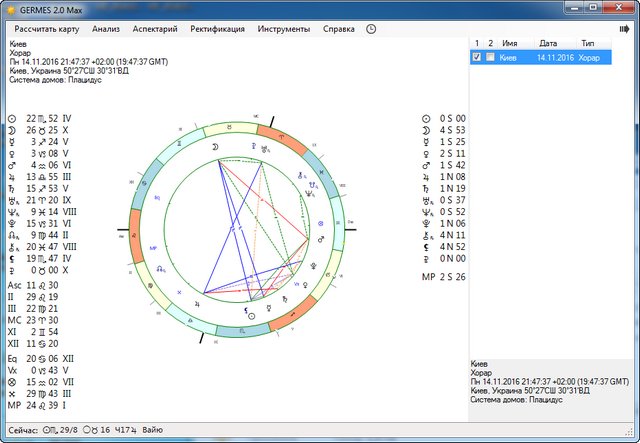Viewport: 640px width, 443px height.
Task: Open the Рассчитать карту menu
Action: (46, 29)
